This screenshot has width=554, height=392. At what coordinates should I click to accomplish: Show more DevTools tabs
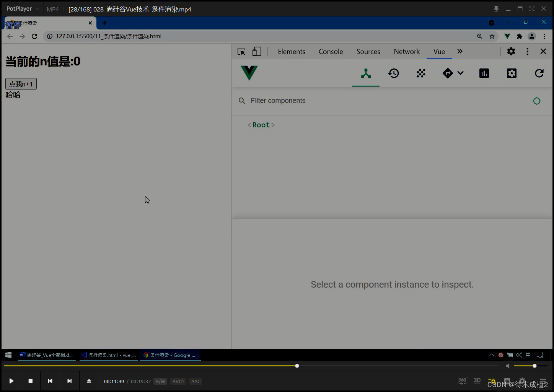pos(460,51)
